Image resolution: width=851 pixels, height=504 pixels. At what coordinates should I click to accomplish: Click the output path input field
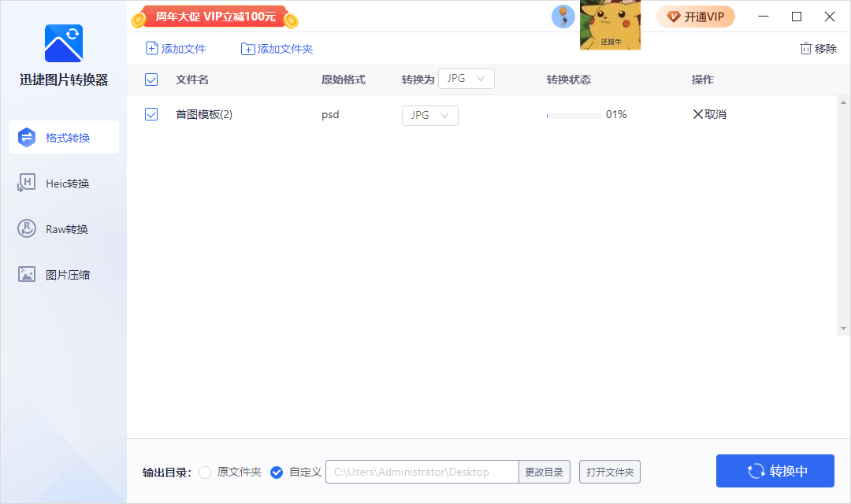422,472
